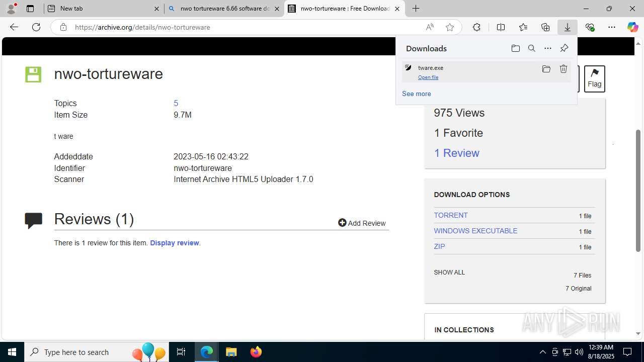Go back with the back arrow
Viewport: 644px width, 362px height.
click(14, 27)
